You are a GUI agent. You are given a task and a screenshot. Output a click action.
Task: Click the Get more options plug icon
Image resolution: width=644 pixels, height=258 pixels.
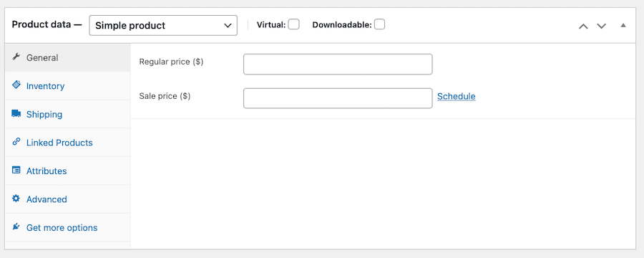click(16, 226)
